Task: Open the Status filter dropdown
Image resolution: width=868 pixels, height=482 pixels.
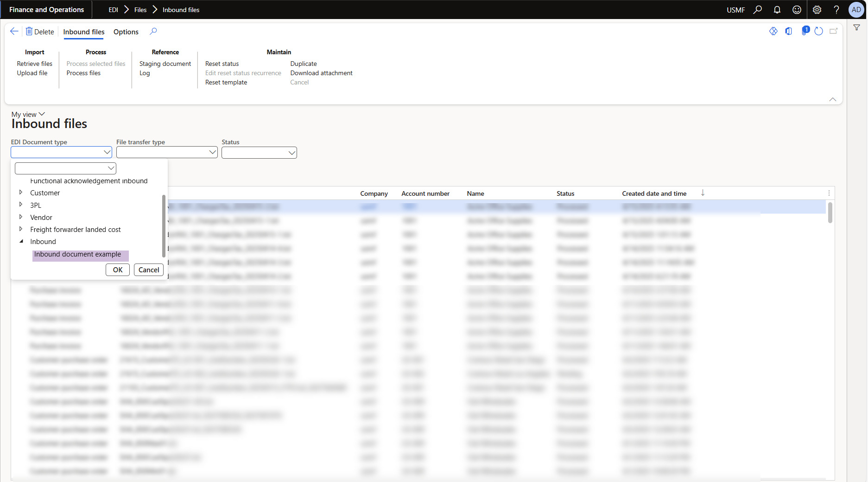Action: click(x=291, y=153)
